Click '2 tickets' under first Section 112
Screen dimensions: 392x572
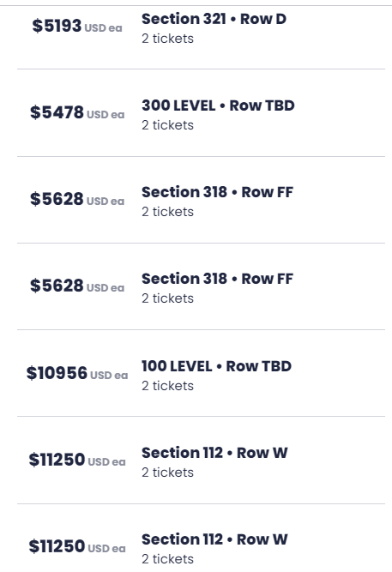coord(167,473)
